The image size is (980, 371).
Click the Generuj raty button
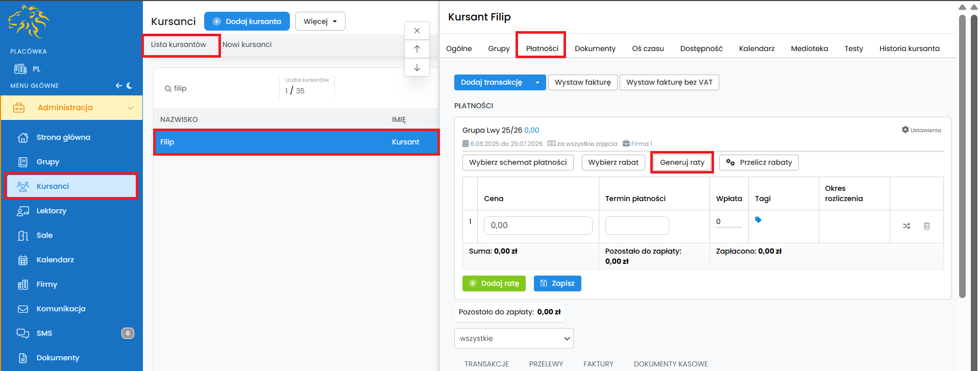pos(682,162)
